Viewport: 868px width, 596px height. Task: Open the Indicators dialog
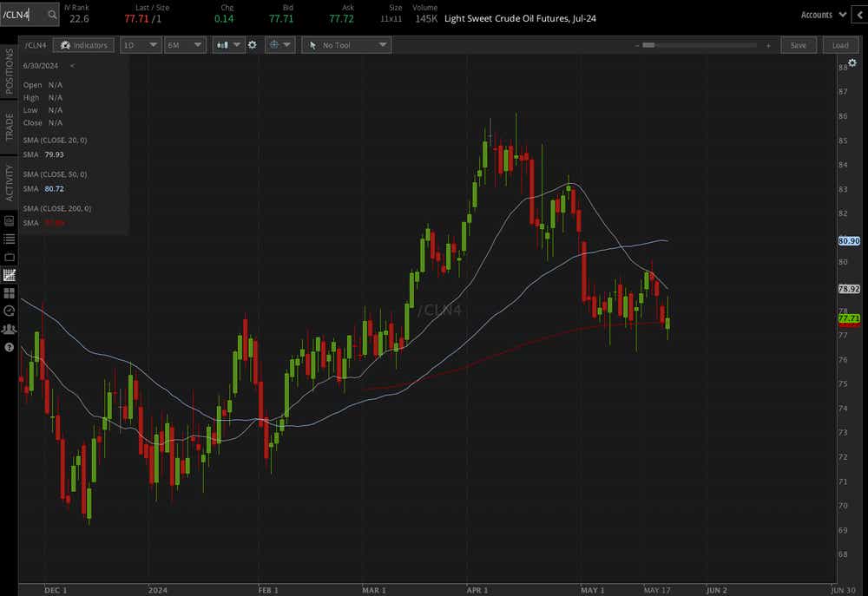point(83,45)
